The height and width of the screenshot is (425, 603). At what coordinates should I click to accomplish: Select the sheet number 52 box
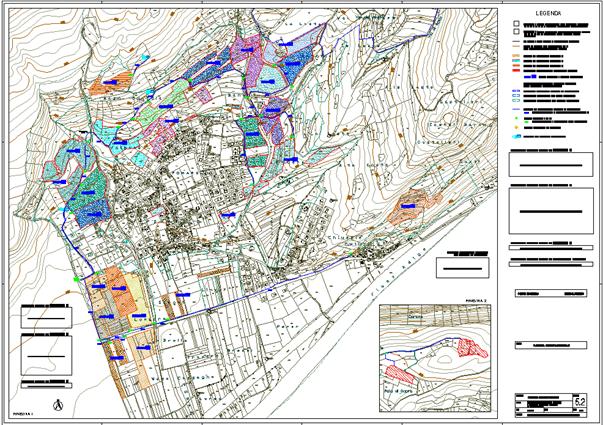point(580,401)
